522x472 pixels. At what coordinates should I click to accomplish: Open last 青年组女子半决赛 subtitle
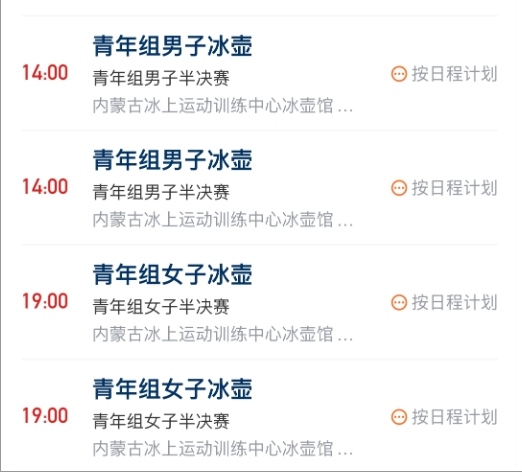(161, 421)
